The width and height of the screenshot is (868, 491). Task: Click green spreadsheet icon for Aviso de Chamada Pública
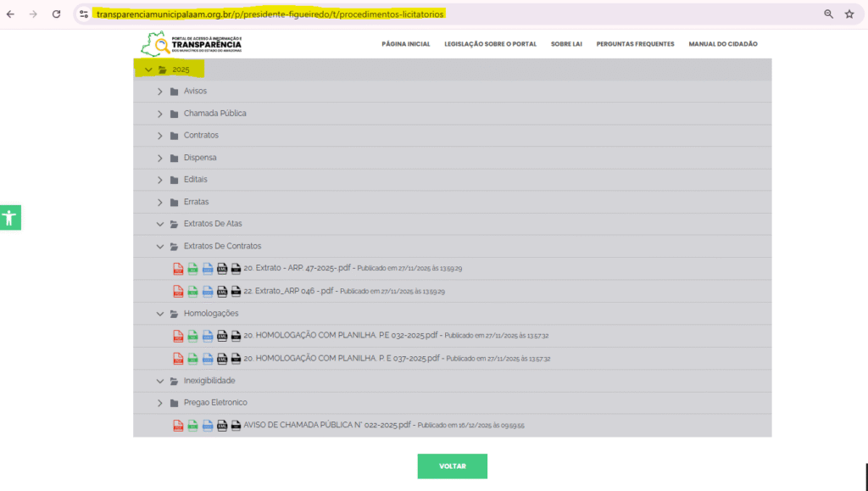point(192,425)
